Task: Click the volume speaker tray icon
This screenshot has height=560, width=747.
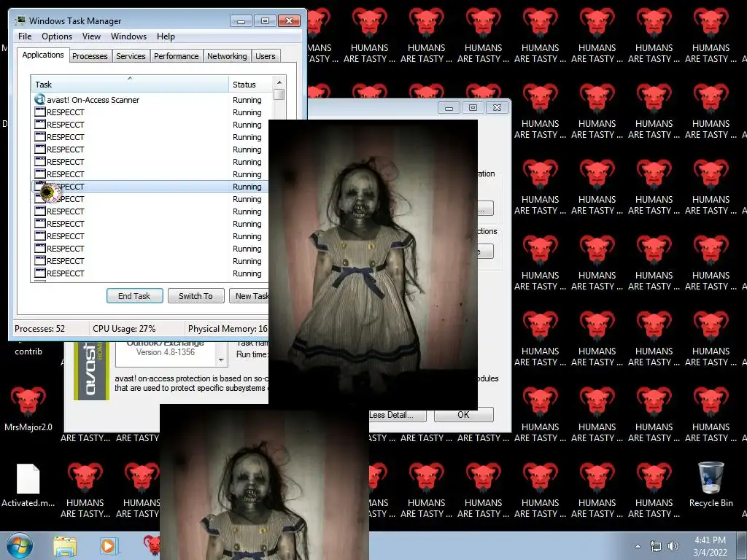Action: pos(673,547)
